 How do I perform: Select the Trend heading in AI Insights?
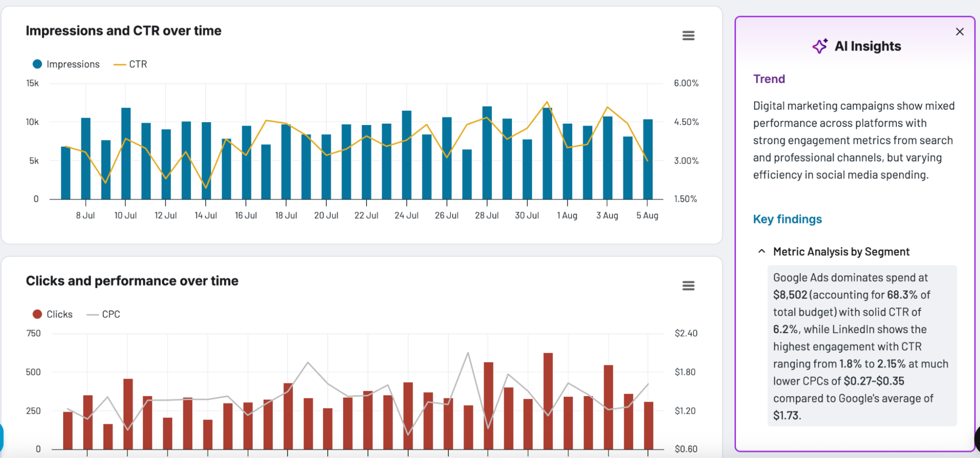(x=769, y=79)
